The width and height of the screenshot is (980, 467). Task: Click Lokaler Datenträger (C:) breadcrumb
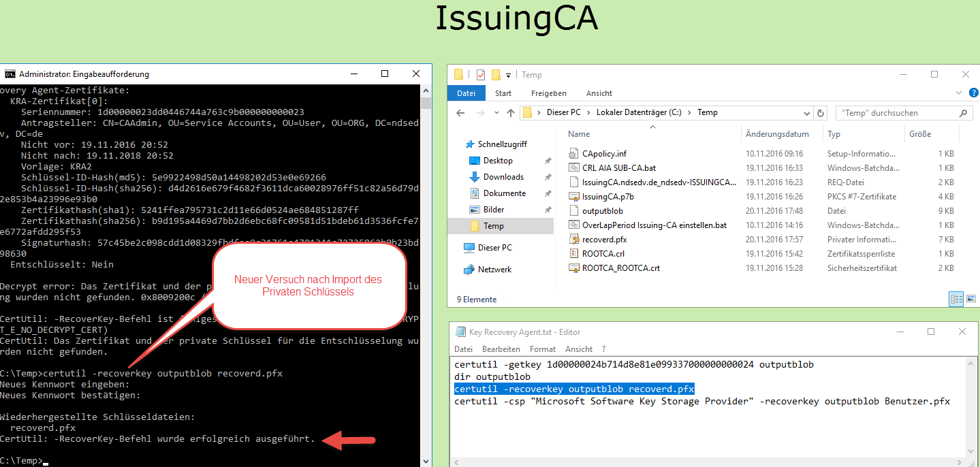tap(643, 113)
